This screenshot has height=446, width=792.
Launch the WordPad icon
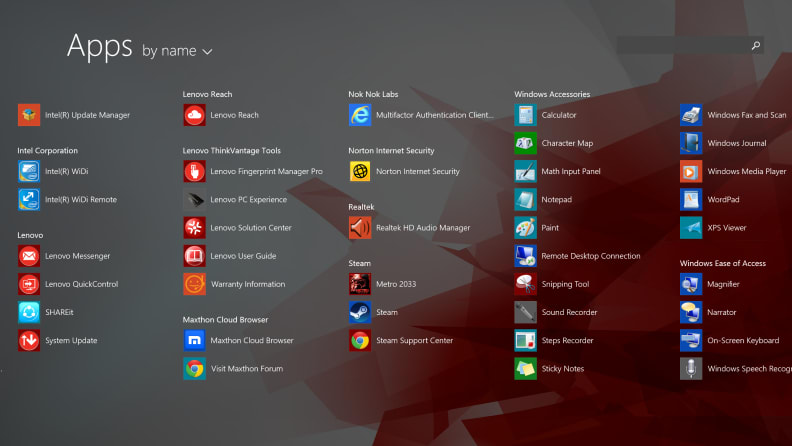coord(691,200)
